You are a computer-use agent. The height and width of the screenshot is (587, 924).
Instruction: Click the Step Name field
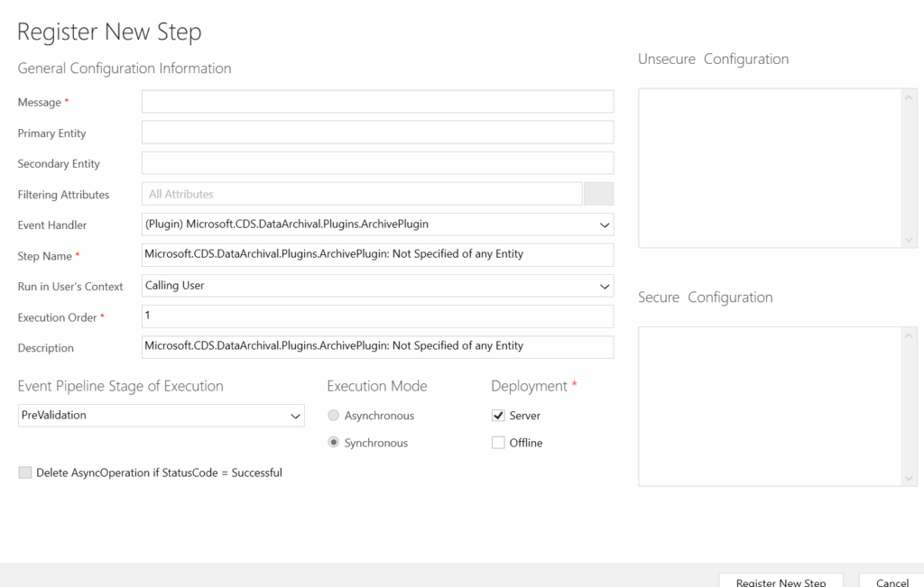pos(377,255)
